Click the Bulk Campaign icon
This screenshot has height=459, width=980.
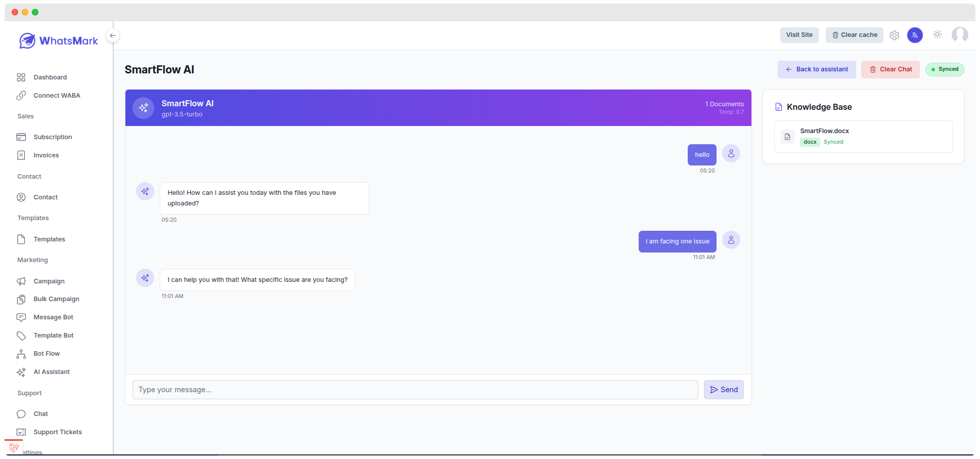[21, 300]
